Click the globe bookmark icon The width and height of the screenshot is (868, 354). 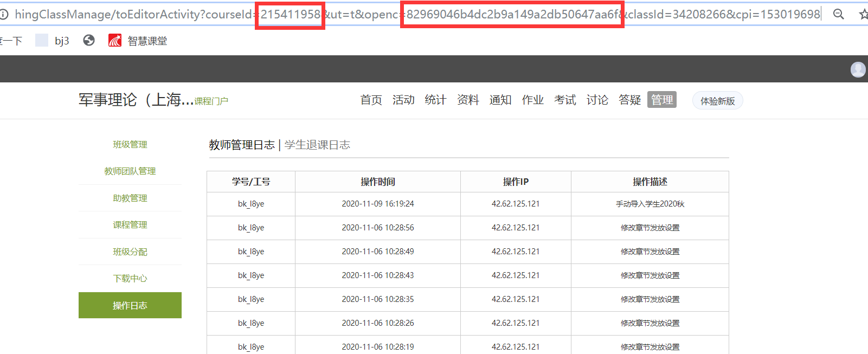tap(89, 40)
